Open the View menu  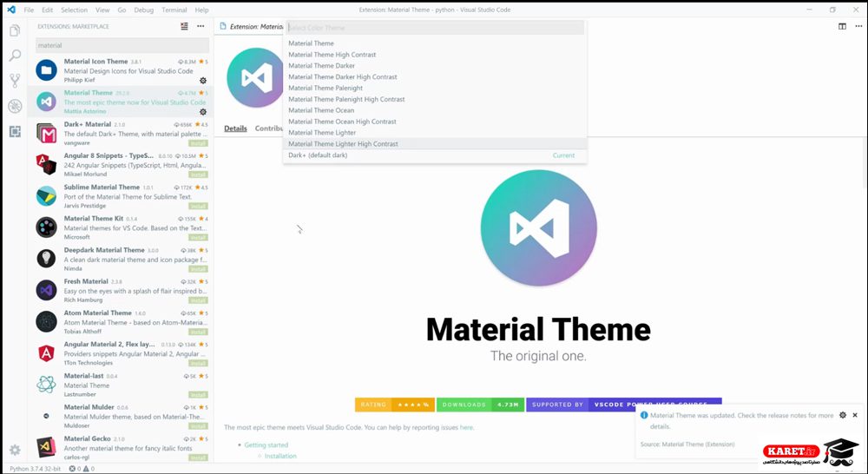coord(102,10)
